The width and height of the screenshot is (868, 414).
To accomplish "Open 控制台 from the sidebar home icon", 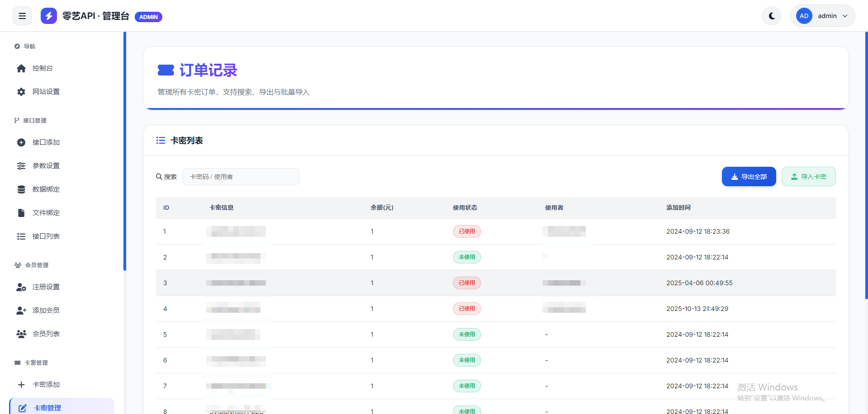I will coord(21,68).
